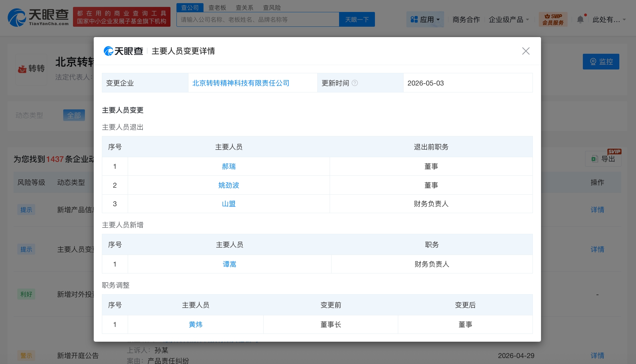Click the 转转 company logo thumbnail
Viewport: 636px width, 364px height.
(31, 69)
